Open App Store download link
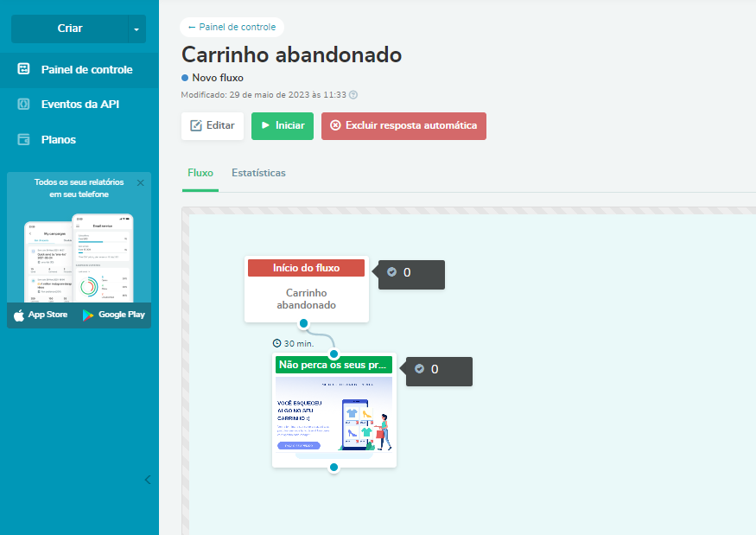 [x=41, y=315]
